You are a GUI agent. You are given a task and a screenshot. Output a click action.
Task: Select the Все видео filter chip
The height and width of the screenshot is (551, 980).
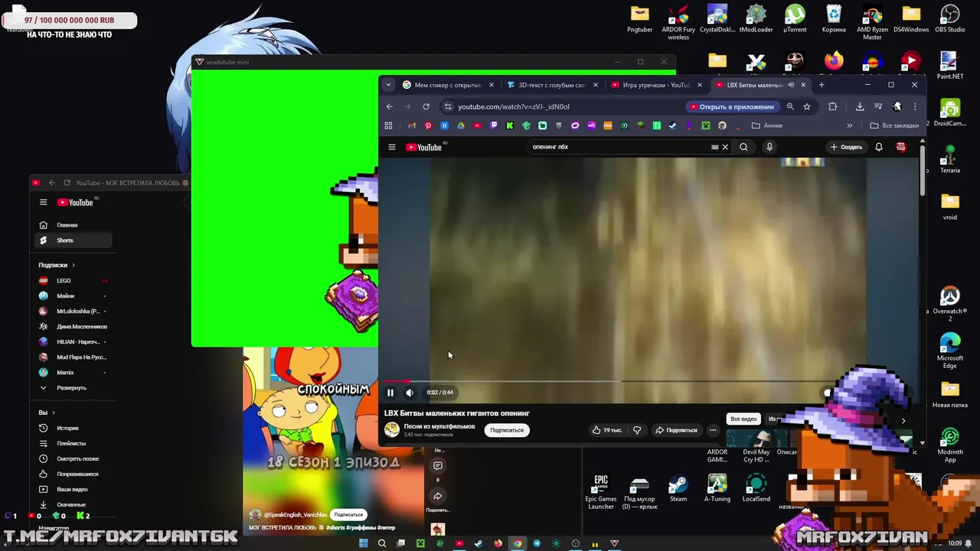pos(743,419)
